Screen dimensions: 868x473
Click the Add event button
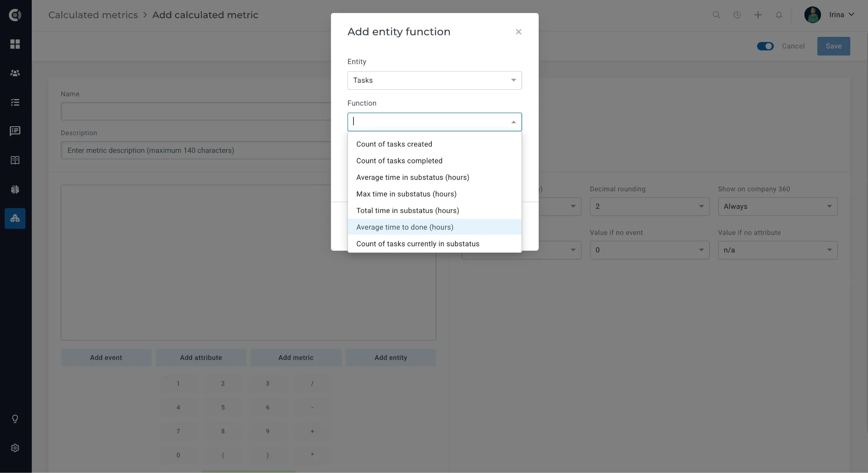(106, 357)
